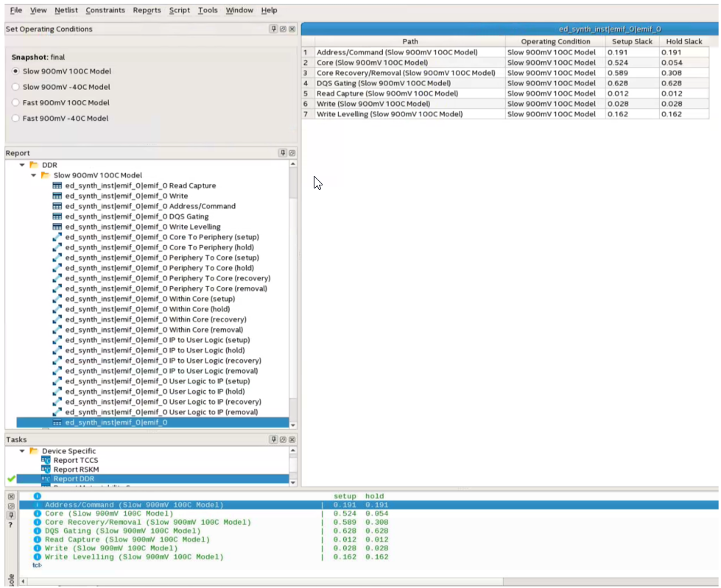Collapse Slow 900mV 100C Model folder
The image size is (721, 588).
click(x=34, y=176)
